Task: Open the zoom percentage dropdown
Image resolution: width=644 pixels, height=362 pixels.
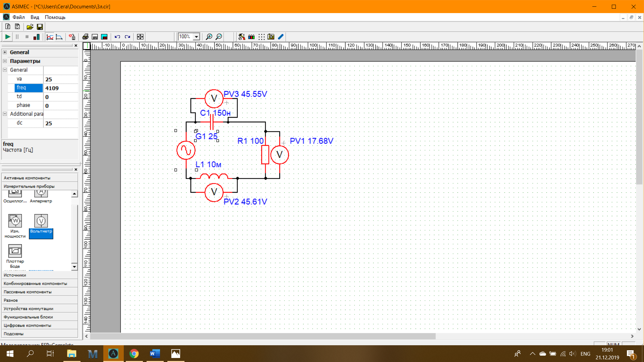Action: (197, 37)
